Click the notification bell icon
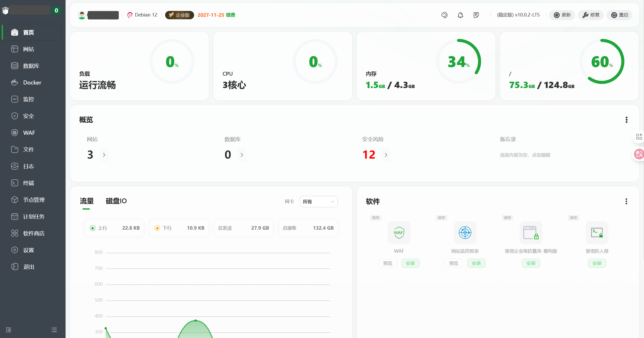This screenshot has height=338, width=644. pos(460,15)
